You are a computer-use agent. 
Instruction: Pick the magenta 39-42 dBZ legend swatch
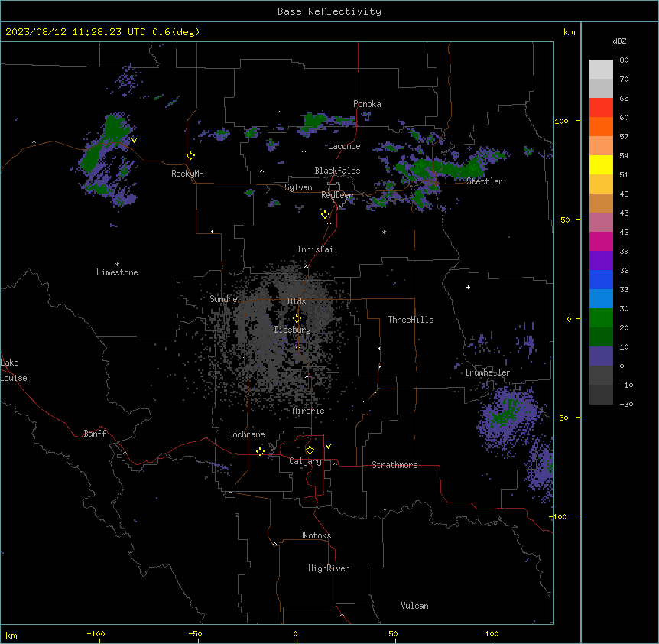click(601, 241)
